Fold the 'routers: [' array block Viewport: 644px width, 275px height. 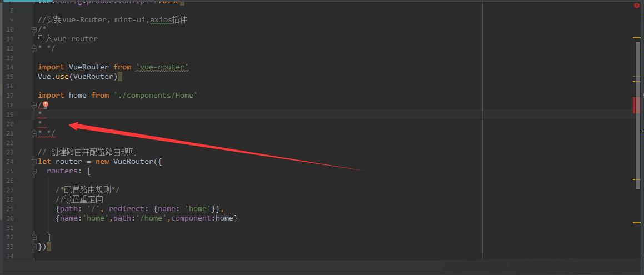tap(34, 171)
